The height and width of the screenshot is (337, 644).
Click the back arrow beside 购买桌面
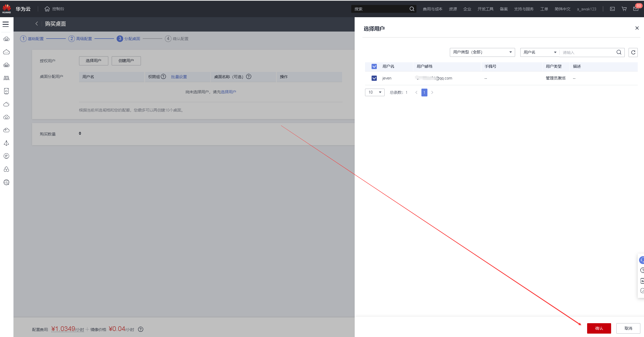(37, 24)
